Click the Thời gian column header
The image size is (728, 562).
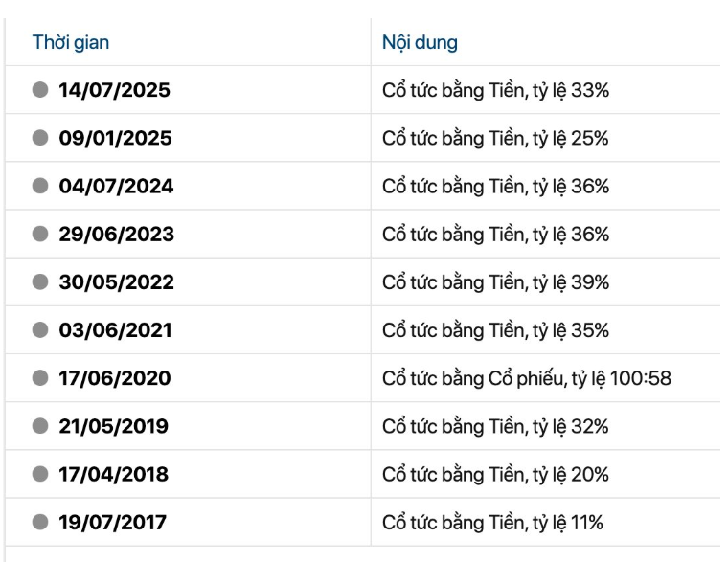[71, 42]
